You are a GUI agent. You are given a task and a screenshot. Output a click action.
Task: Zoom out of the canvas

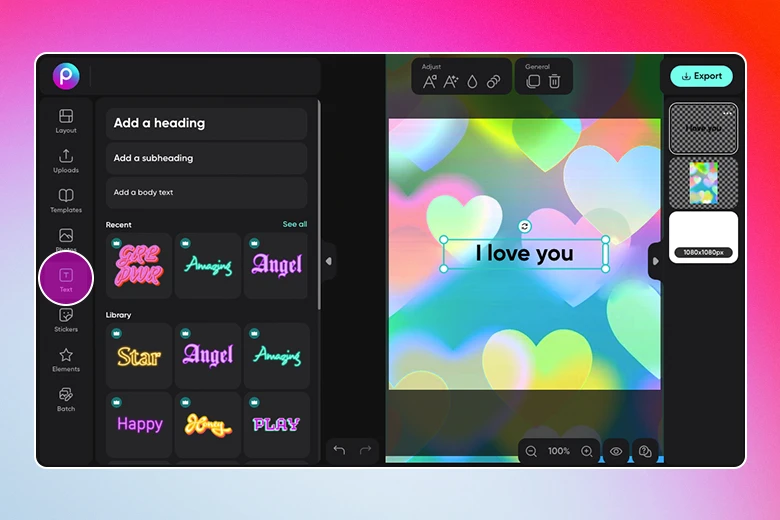point(531,451)
